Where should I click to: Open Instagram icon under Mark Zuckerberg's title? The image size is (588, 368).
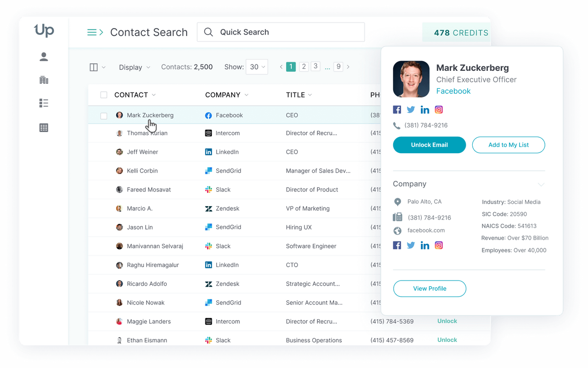[x=439, y=109]
